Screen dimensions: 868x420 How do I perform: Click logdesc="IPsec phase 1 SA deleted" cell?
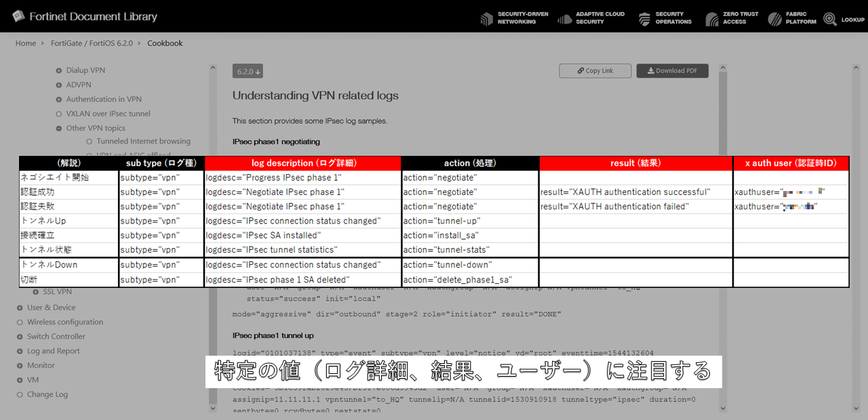coord(302,280)
